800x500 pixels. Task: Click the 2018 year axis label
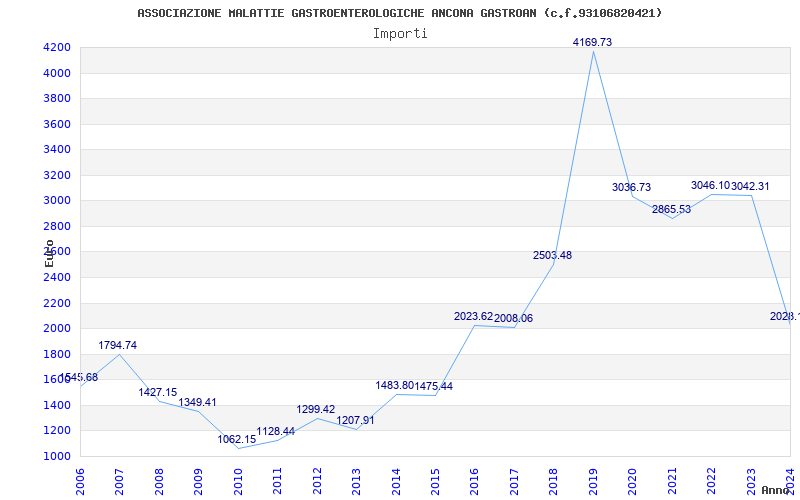click(x=554, y=482)
